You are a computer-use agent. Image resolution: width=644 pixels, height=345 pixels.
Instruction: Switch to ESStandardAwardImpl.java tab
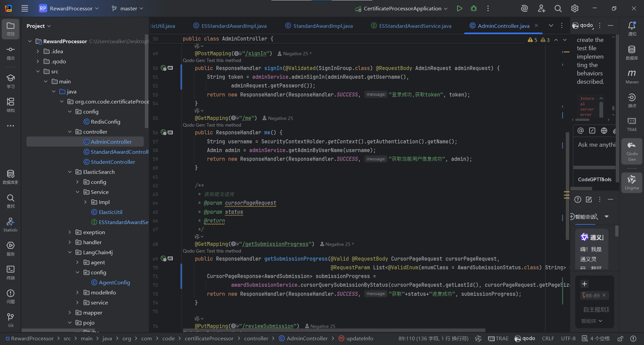230,26
